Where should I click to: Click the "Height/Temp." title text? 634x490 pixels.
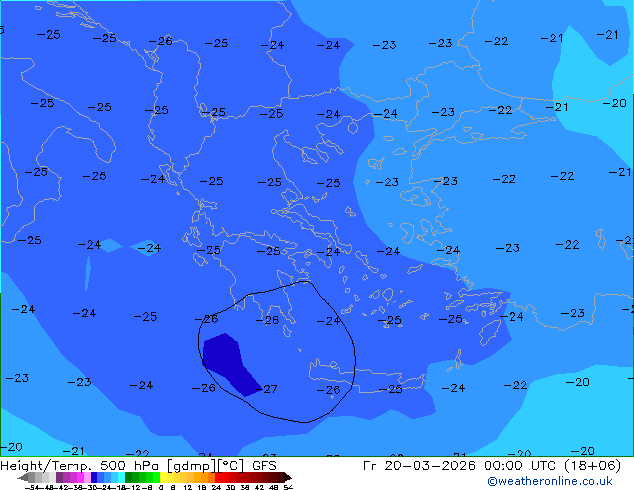point(47,466)
